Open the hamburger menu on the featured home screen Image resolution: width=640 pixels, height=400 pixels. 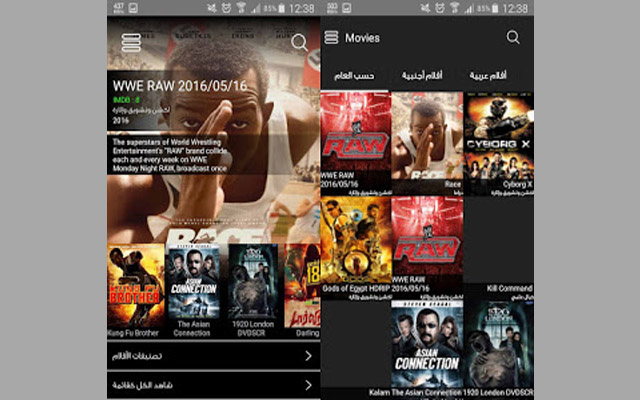coord(131,43)
